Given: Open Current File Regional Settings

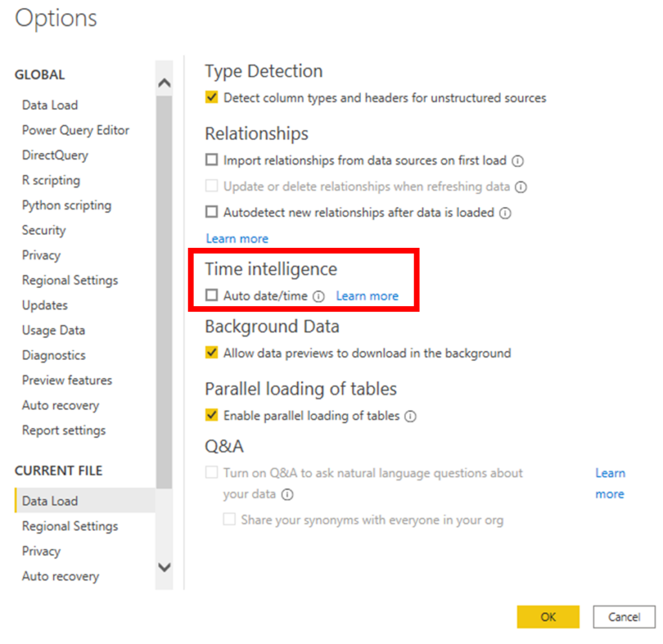Looking at the screenshot, I should [x=70, y=526].
